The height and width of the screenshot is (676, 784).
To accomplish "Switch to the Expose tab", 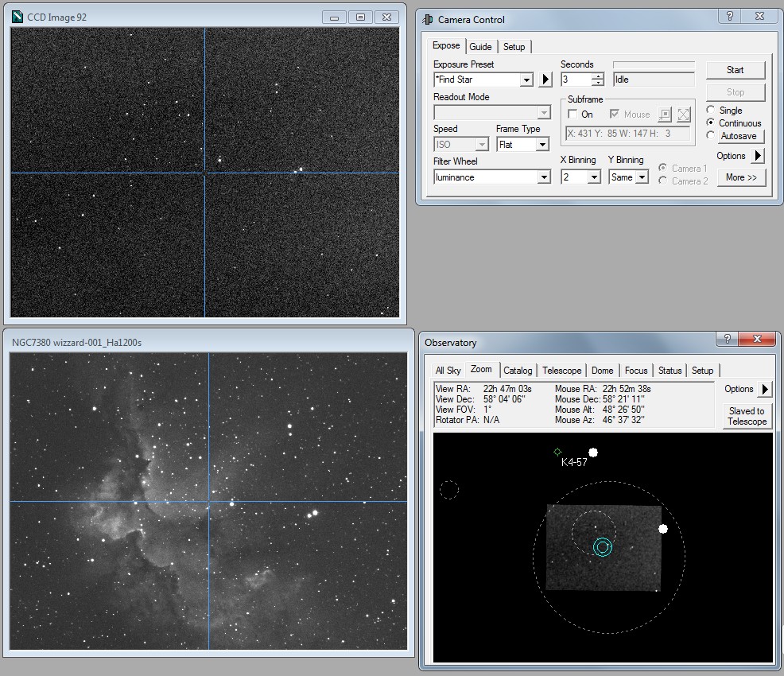I will pos(446,45).
